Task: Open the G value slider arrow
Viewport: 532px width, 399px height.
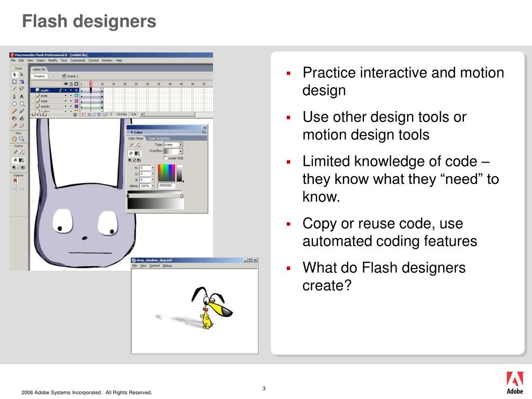Action: [153, 174]
